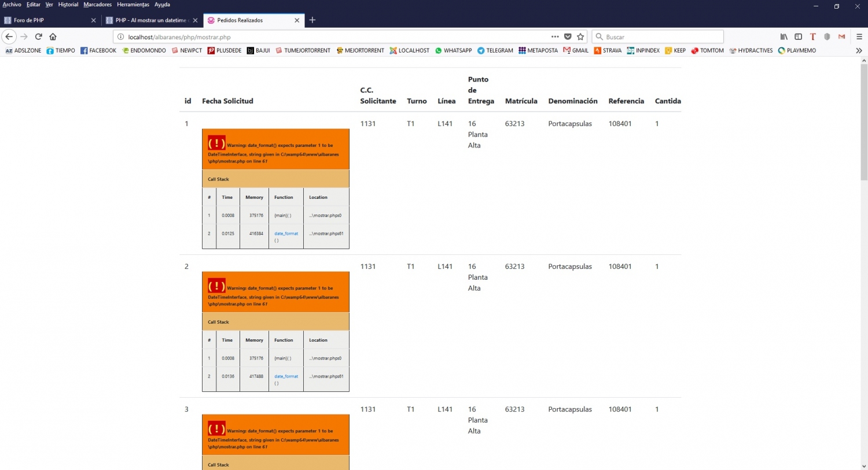Open the Ayuda menu
The image size is (868, 470).
click(162, 5)
